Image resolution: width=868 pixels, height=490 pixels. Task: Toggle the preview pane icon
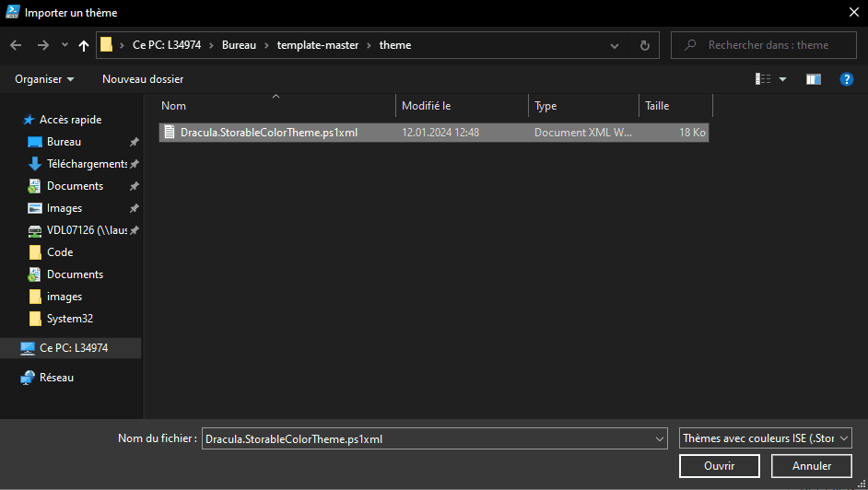[813, 79]
